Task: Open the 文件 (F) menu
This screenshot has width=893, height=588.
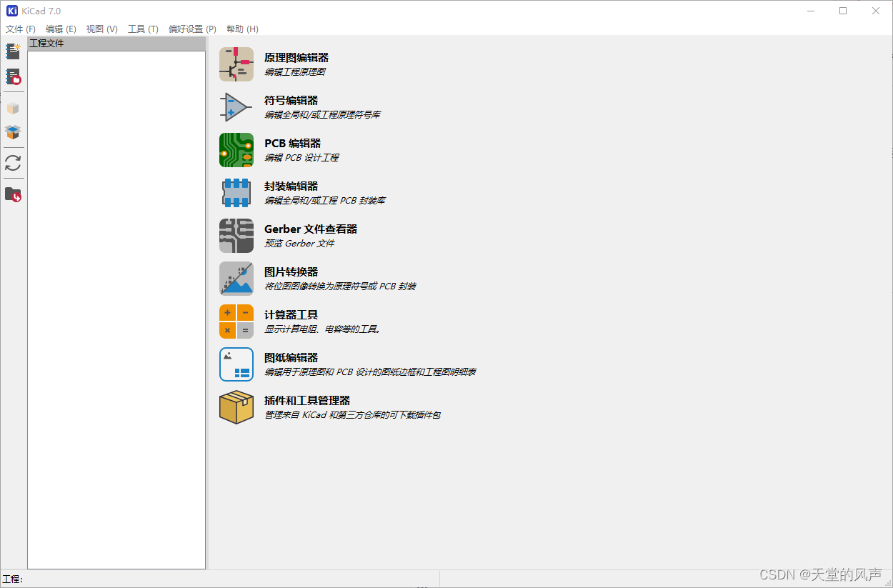Action: [21, 29]
